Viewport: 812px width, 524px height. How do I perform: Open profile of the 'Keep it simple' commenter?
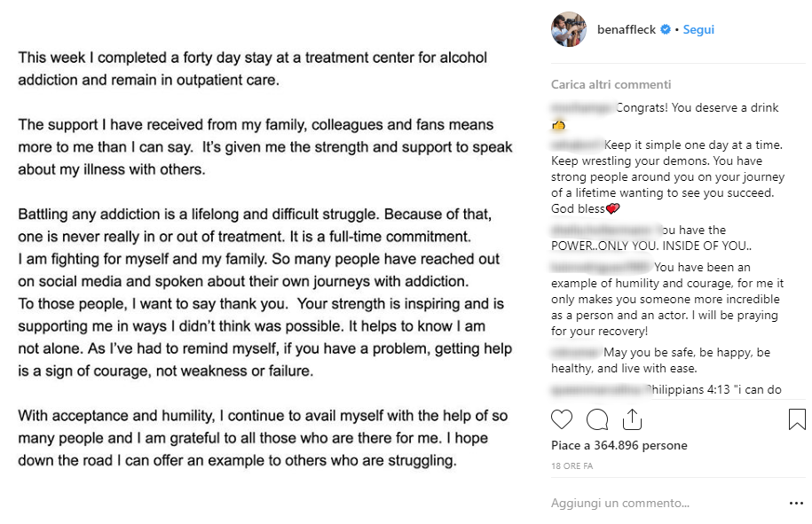pyautogui.click(x=577, y=144)
